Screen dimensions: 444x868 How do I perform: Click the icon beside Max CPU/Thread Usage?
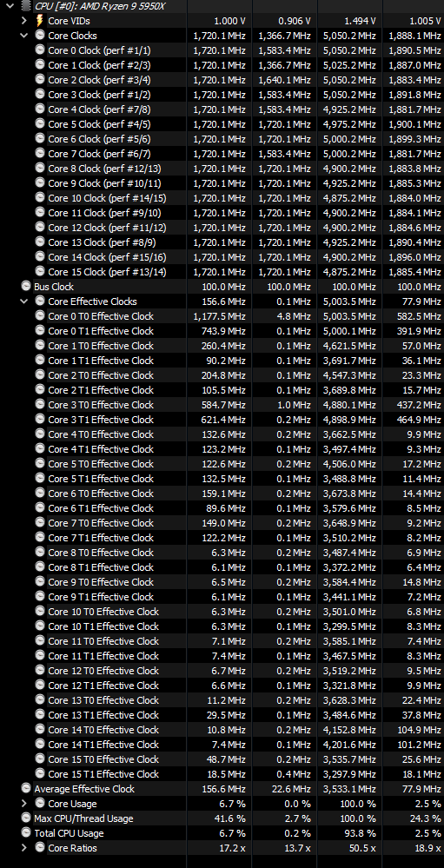25,817
